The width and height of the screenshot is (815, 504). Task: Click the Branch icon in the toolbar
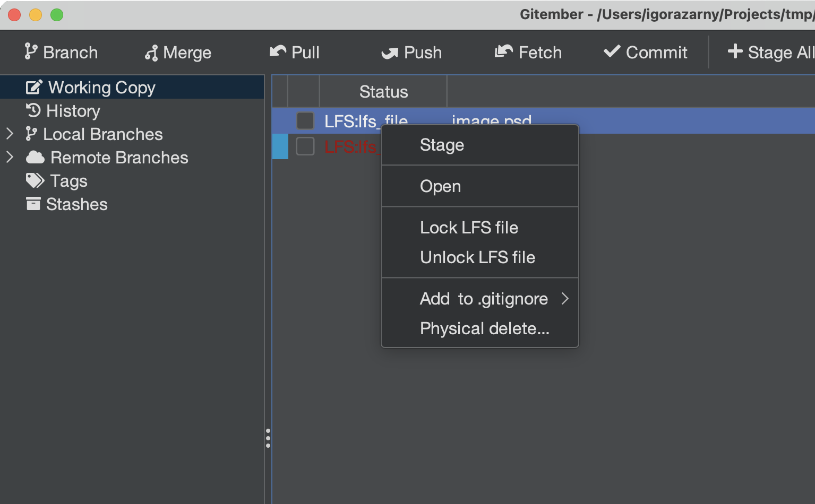[31, 52]
